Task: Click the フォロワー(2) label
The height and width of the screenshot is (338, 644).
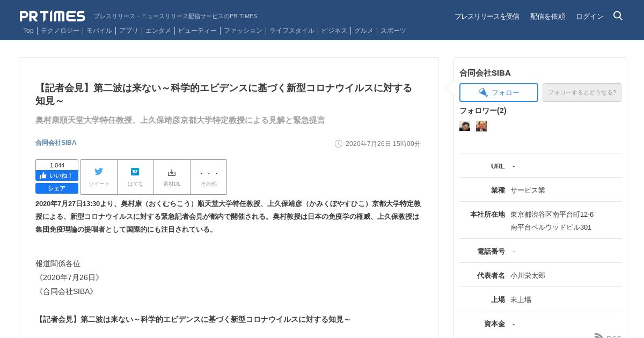Action: 483,111
